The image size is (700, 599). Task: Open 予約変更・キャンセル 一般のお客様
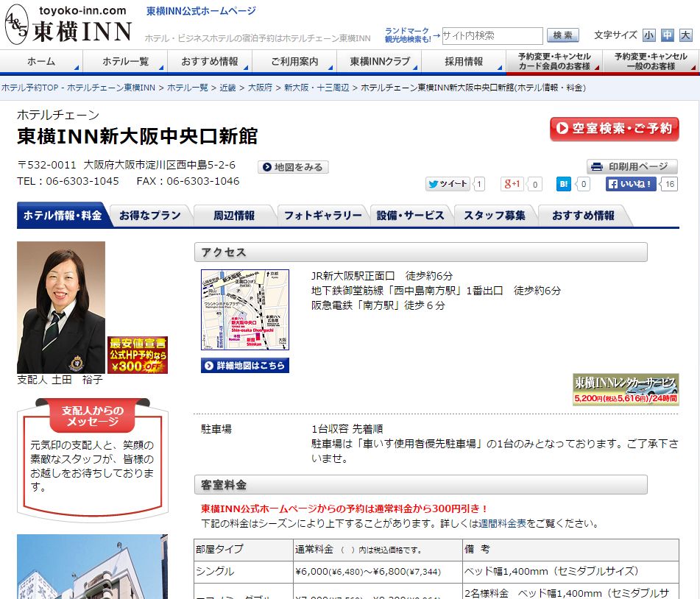pyautogui.click(x=651, y=61)
